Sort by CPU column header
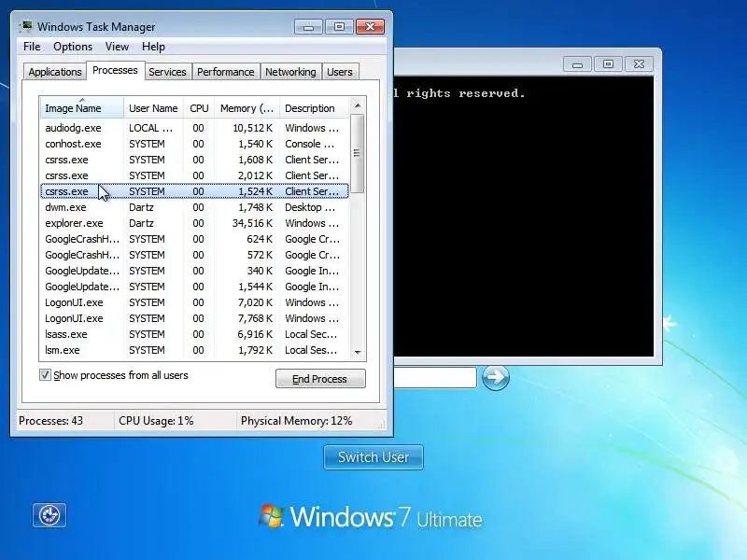 pos(199,108)
